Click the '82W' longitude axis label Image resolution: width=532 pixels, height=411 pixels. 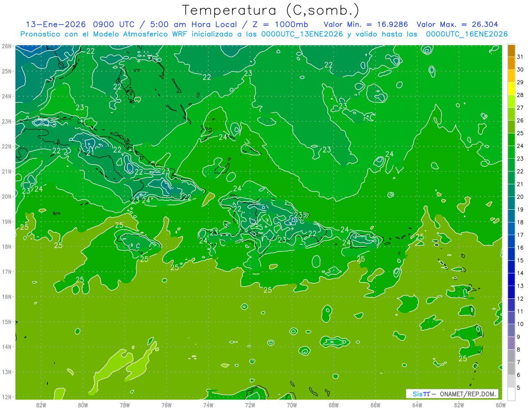coord(41,405)
